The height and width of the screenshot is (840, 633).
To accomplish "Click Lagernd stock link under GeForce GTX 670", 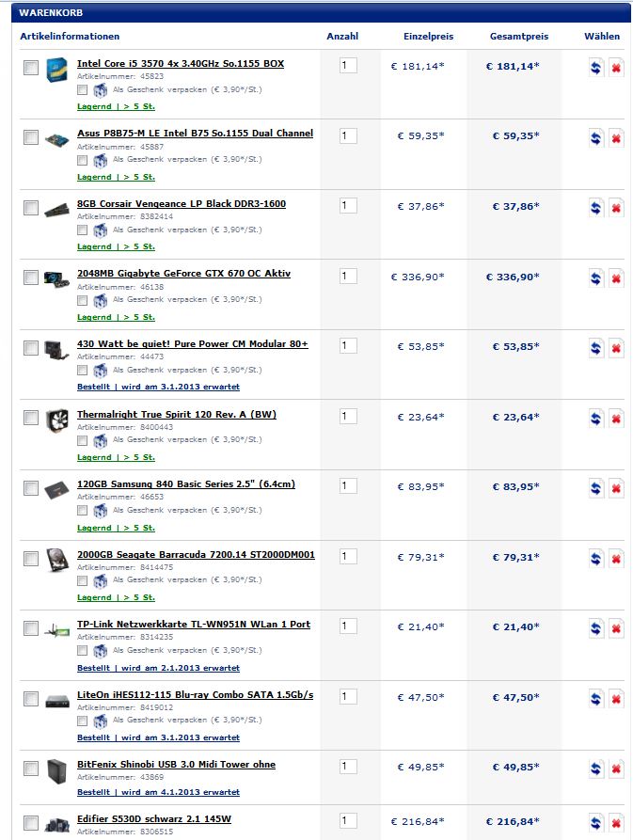I will [117, 317].
